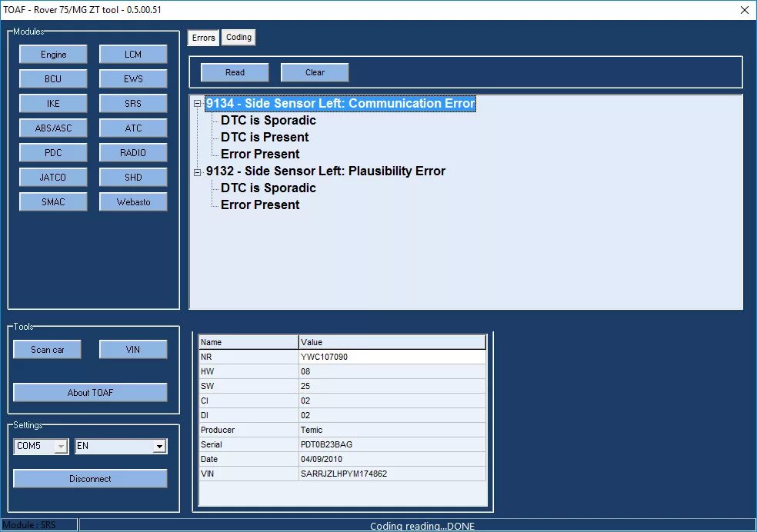Collapse the 9132 error node
The height and width of the screenshot is (532, 757).
pos(197,171)
